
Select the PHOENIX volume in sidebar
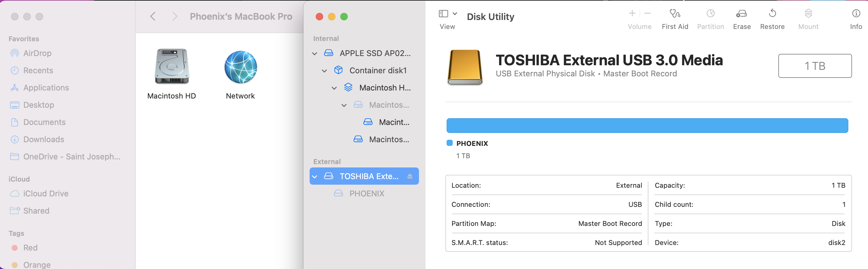click(366, 193)
